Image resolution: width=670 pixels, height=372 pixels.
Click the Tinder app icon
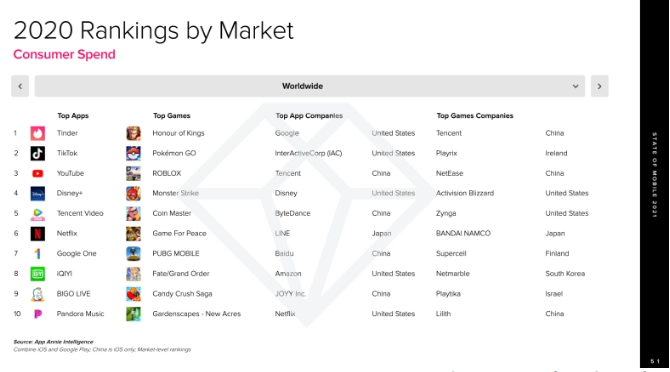pyautogui.click(x=38, y=133)
